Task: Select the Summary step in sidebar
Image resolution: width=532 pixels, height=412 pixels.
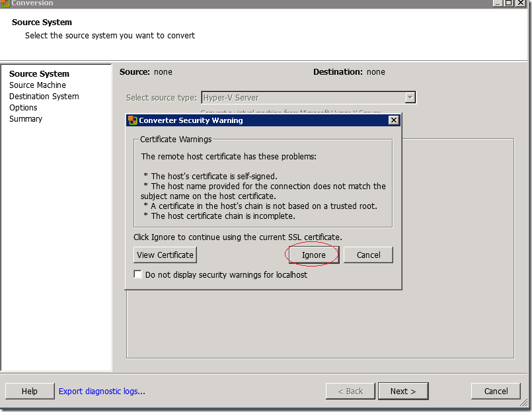Action: (x=26, y=119)
